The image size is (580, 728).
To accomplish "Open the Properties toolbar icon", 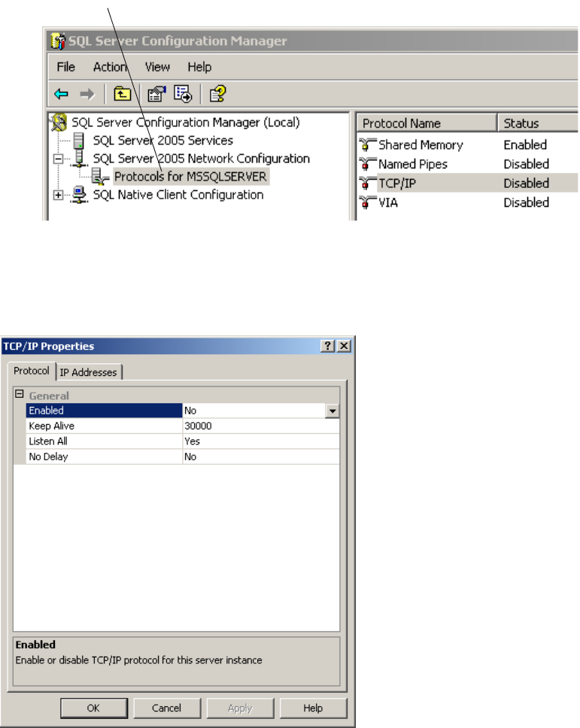I will pyautogui.click(x=156, y=94).
